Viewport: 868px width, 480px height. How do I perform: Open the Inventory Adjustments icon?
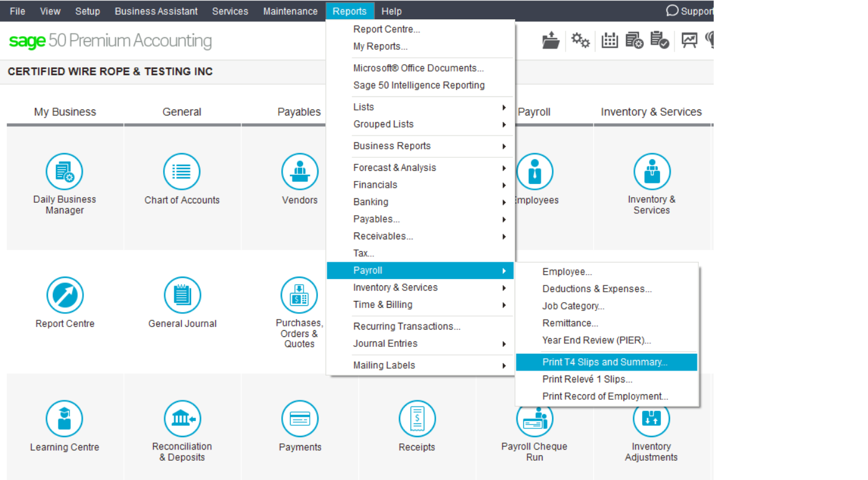651,421
